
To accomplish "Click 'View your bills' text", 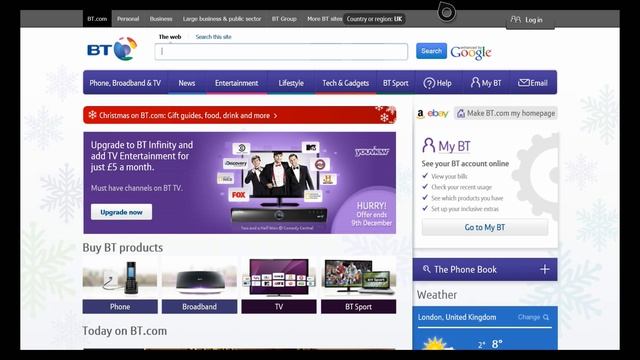I will pyautogui.click(x=449, y=176).
